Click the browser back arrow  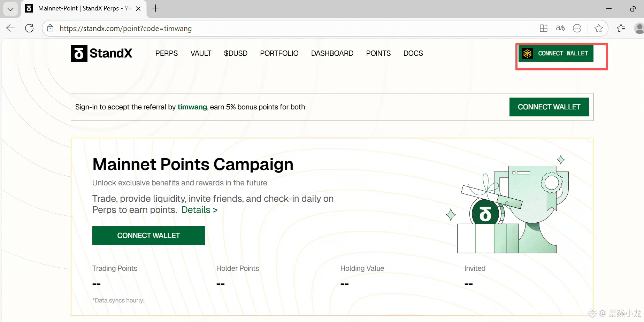(x=10, y=28)
